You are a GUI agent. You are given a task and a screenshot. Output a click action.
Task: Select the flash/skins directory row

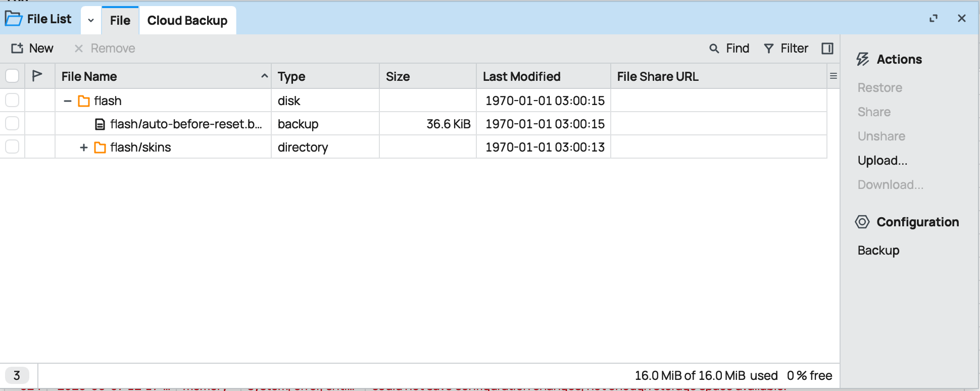[140, 147]
